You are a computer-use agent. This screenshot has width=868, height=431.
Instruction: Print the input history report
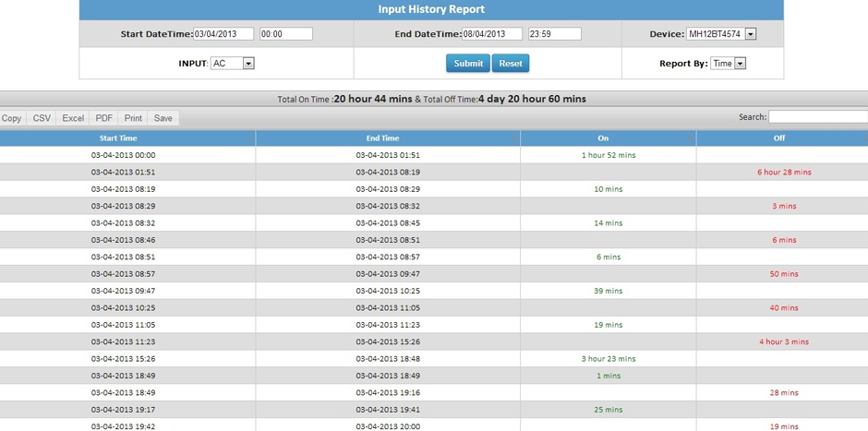(x=133, y=118)
